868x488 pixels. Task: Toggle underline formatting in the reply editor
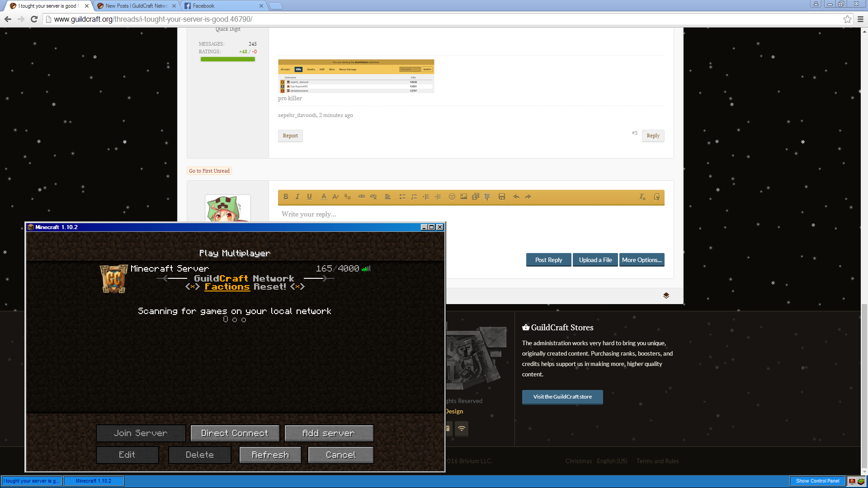pos(309,197)
